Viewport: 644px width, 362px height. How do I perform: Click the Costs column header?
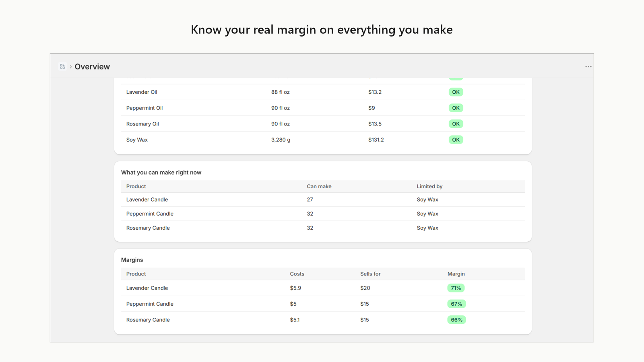tap(297, 274)
